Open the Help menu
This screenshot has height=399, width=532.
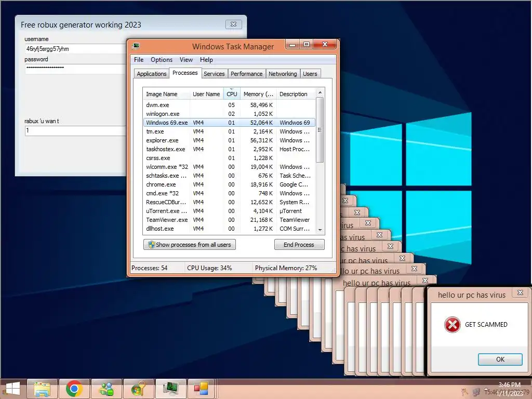tap(206, 60)
